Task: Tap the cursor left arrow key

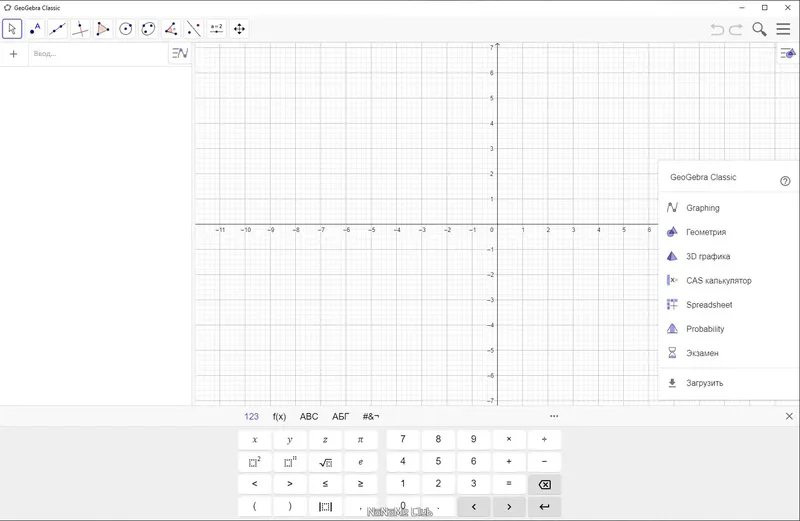Action: click(473, 506)
